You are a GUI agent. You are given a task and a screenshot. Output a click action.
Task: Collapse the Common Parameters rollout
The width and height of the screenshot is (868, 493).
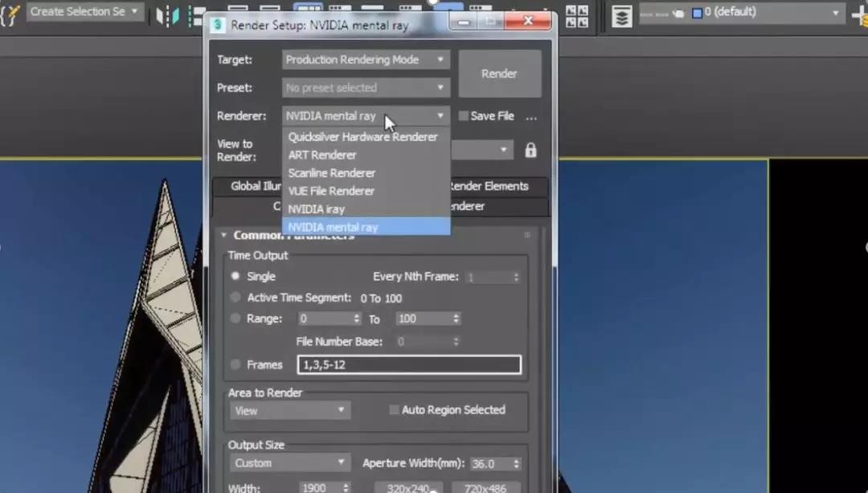[x=223, y=236]
